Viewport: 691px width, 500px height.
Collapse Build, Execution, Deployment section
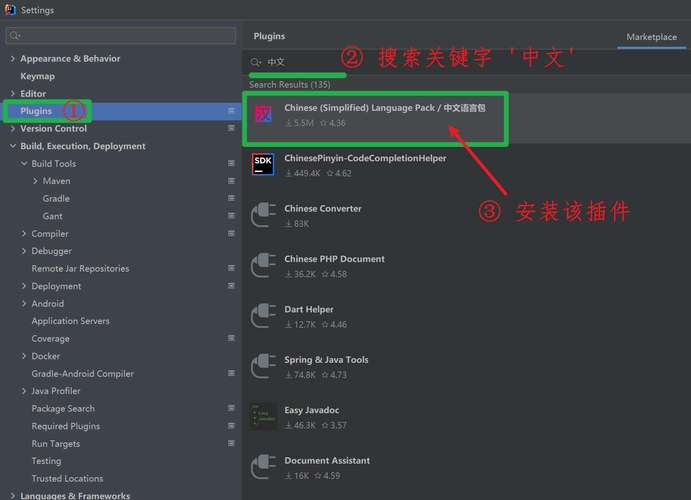pos(12,146)
